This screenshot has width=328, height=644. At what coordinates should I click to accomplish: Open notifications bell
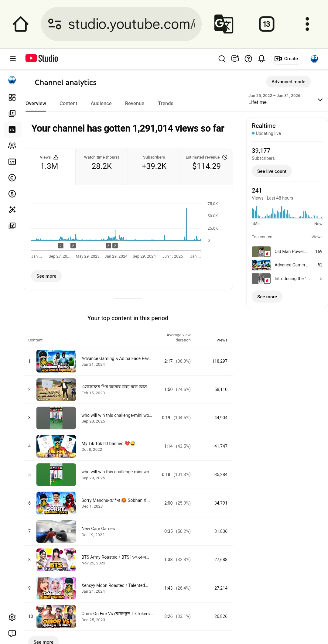261,59
